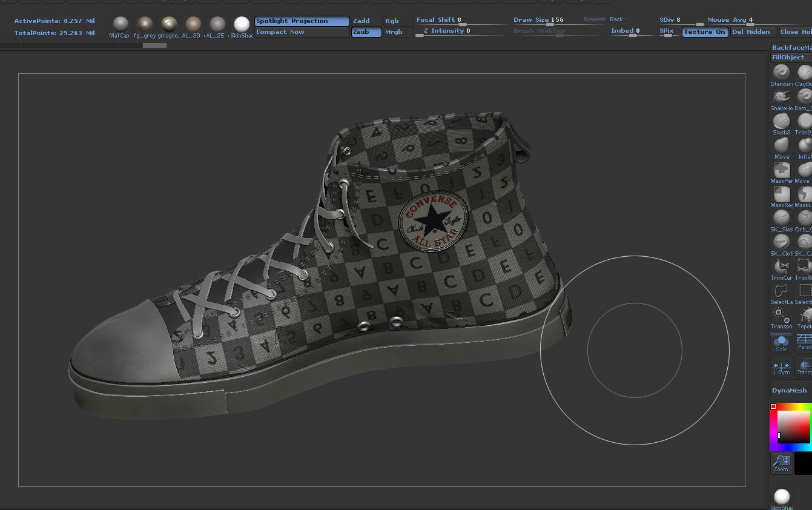Toggle BackfaceMask option
The image size is (812, 510).
791,47
